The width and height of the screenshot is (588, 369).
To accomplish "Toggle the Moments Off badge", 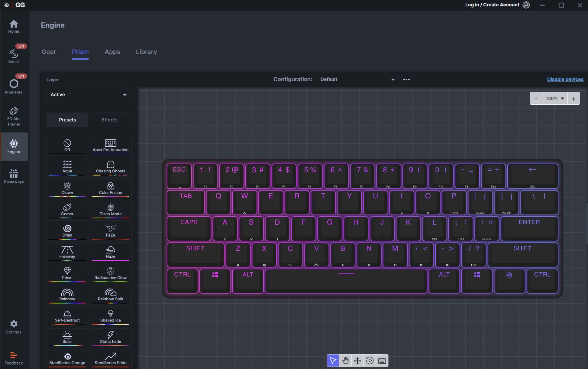I will [x=21, y=76].
